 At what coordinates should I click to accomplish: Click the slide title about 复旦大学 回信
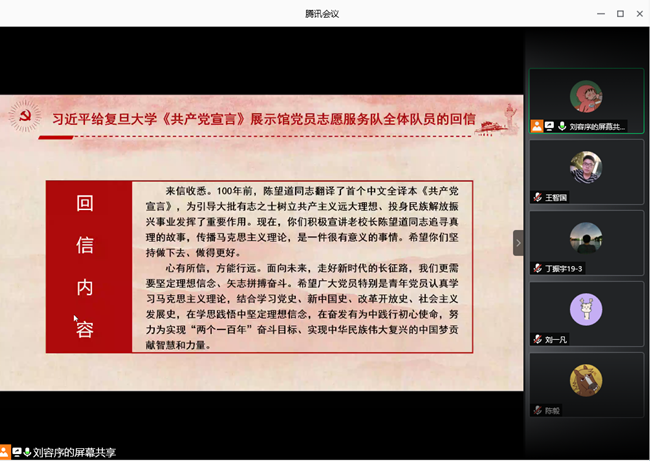264,118
